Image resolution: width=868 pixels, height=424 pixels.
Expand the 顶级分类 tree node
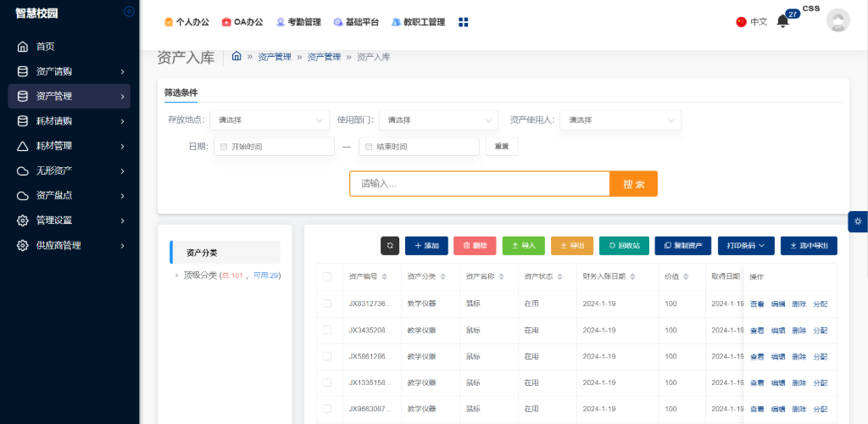click(176, 275)
